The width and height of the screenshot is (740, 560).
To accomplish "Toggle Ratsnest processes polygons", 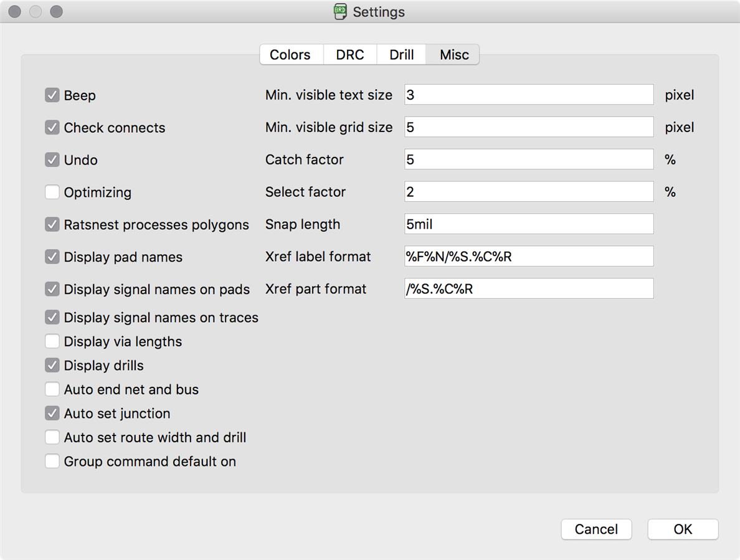I will [x=52, y=225].
